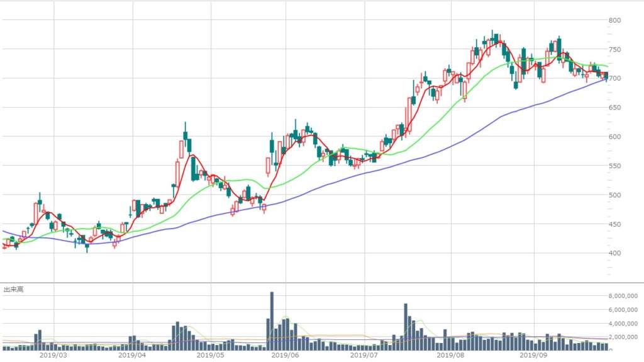Click the tall volume spike bar in mid-July

point(406,327)
